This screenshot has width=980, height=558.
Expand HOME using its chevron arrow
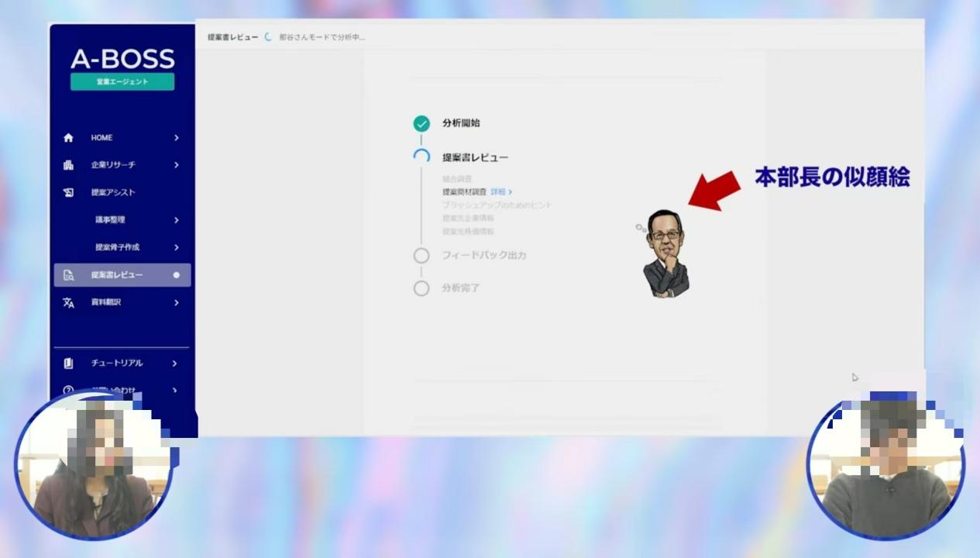tap(177, 138)
